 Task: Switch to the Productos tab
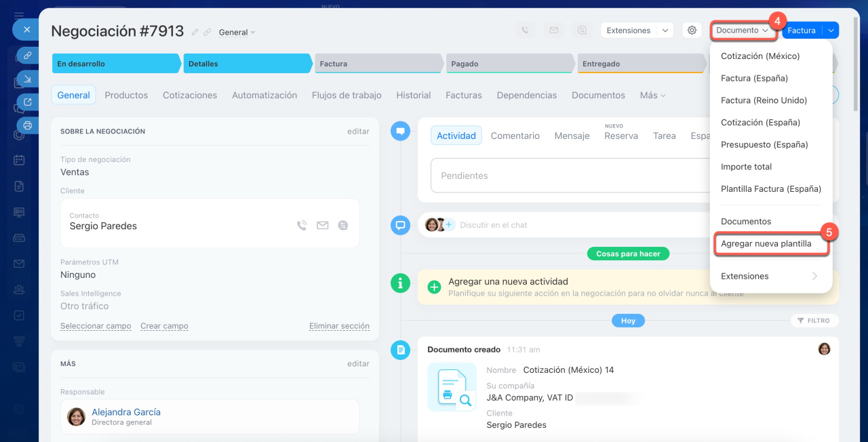pos(126,96)
